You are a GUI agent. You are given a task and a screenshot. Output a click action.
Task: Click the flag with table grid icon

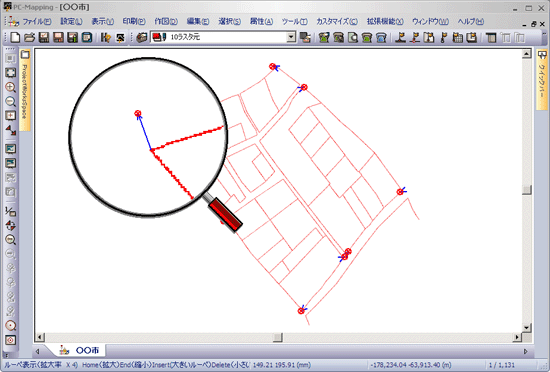[457, 37]
